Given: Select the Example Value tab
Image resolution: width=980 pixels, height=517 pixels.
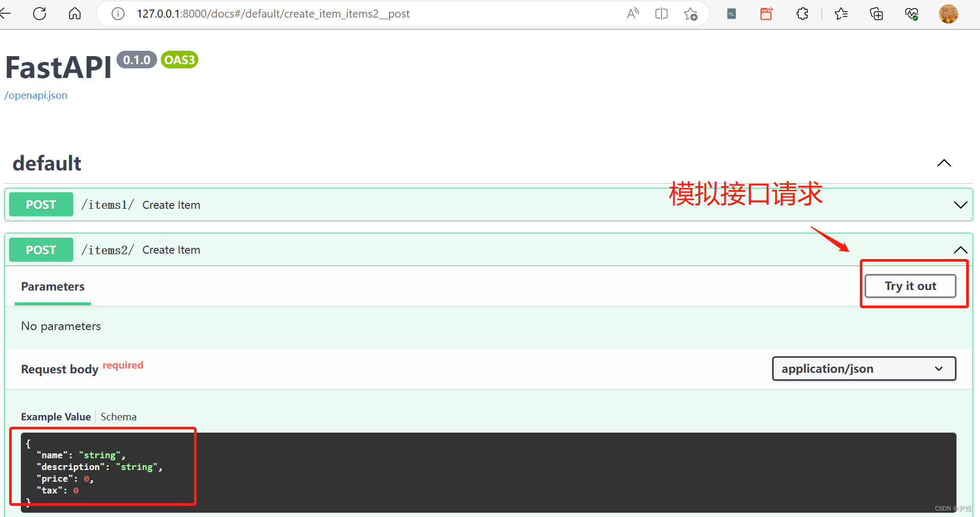Looking at the screenshot, I should click(56, 417).
